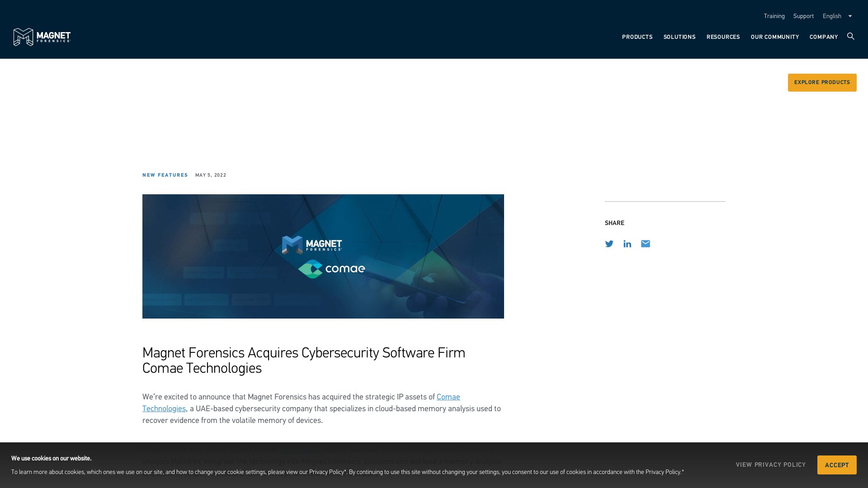Share article on Twitter
This screenshot has width=868, height=488.
pos(609,244)
